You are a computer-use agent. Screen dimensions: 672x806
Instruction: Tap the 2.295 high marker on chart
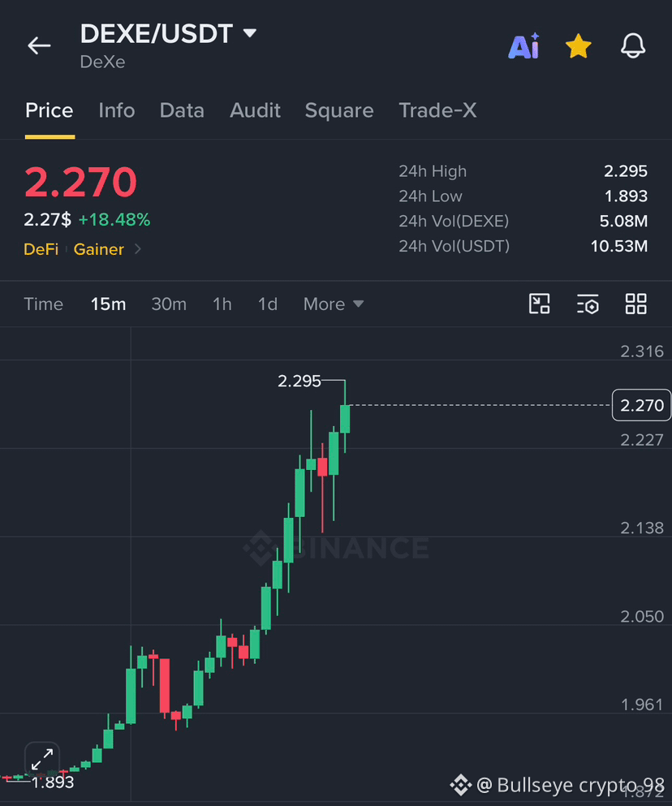(x=299, y=381)
